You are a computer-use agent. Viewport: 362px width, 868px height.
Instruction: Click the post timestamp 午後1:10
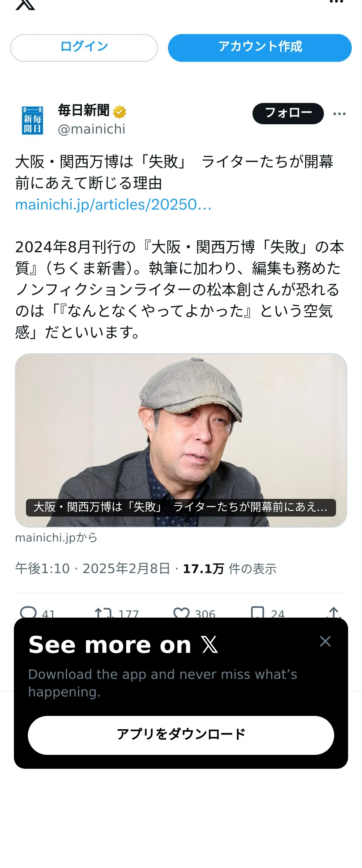[42, 568]
